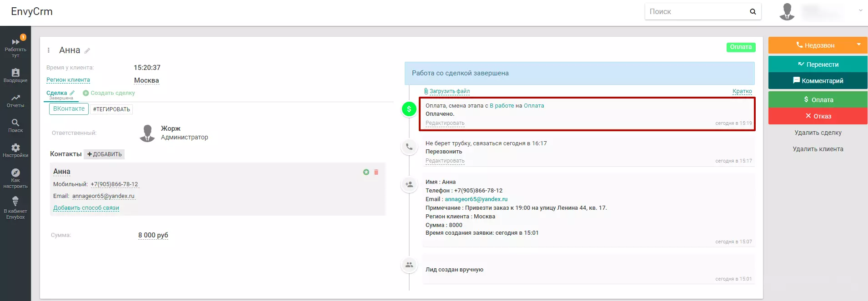Click the three-dot menu beside Анна

tap(49, 50)
